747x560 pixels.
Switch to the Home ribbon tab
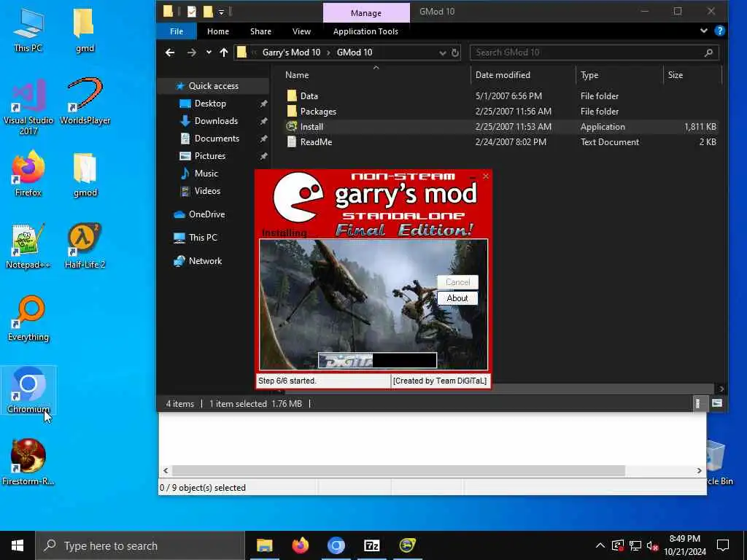click(217, 31)
